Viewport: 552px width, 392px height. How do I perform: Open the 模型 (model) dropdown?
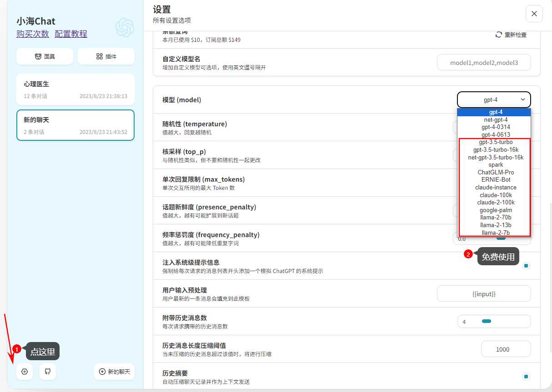(494, 99)
